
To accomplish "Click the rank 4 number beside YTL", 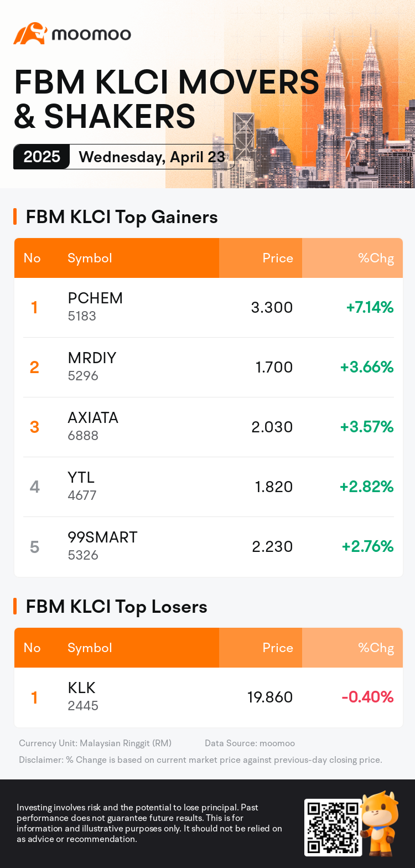I will pos(34,487).
